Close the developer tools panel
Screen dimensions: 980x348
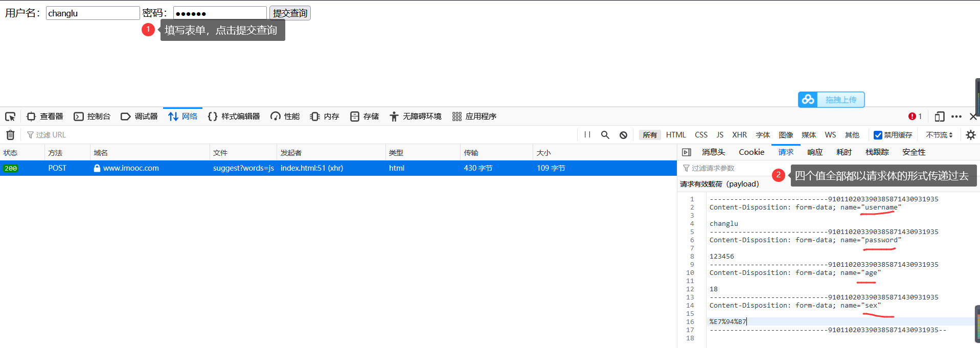point(973,117)
